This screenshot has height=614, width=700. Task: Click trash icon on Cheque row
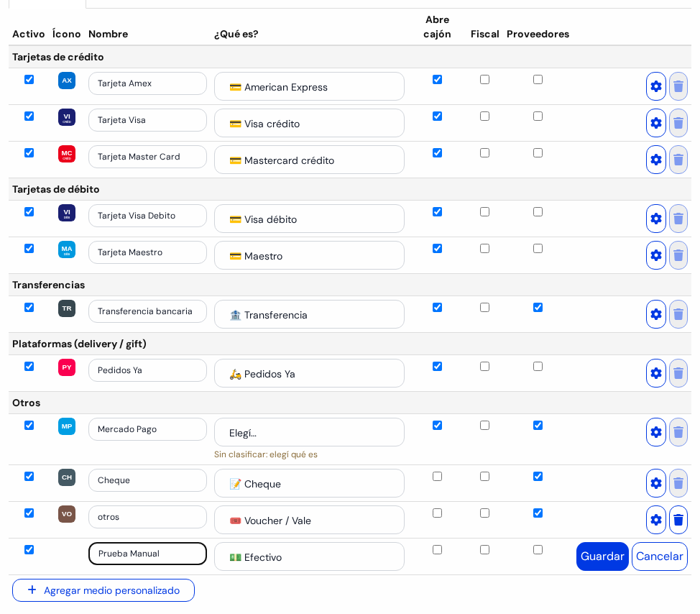point(678,482)
